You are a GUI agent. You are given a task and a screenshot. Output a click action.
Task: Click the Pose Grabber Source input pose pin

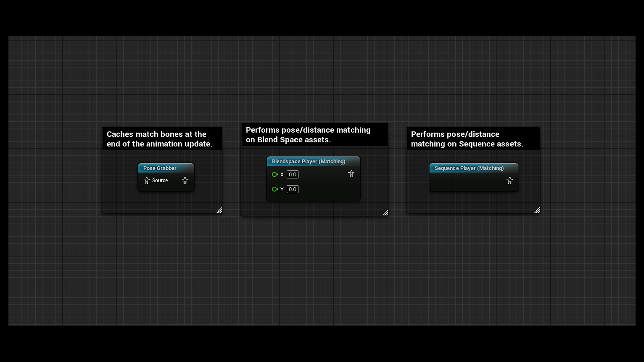click(x=147, y=181)
